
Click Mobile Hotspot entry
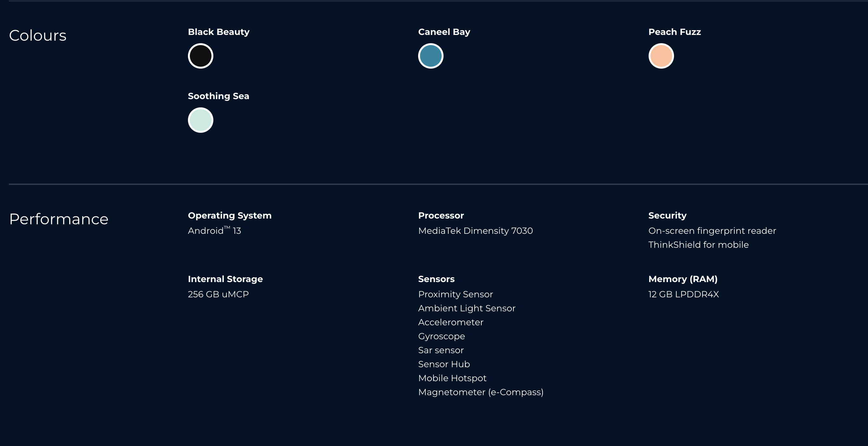tap(452, 378)
